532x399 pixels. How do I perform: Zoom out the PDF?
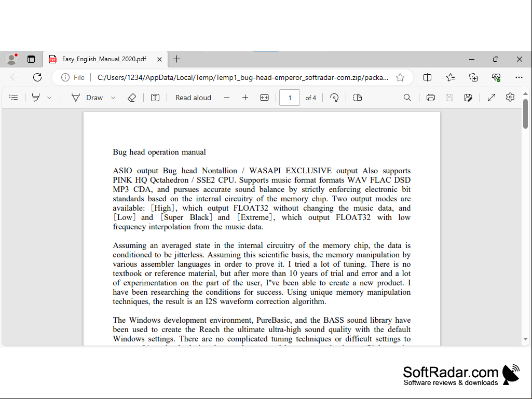(x=227, y=98)
